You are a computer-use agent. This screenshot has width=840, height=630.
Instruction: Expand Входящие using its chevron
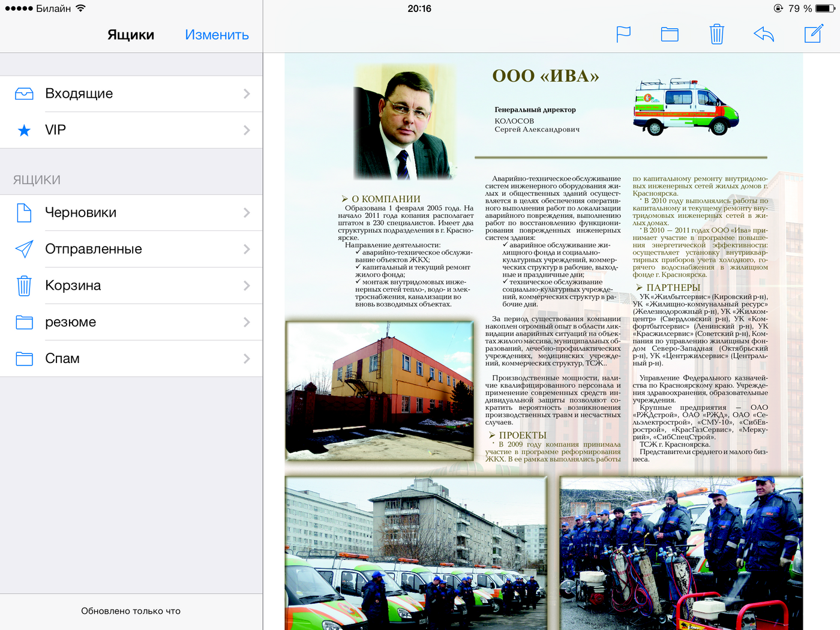pos(247,94)
